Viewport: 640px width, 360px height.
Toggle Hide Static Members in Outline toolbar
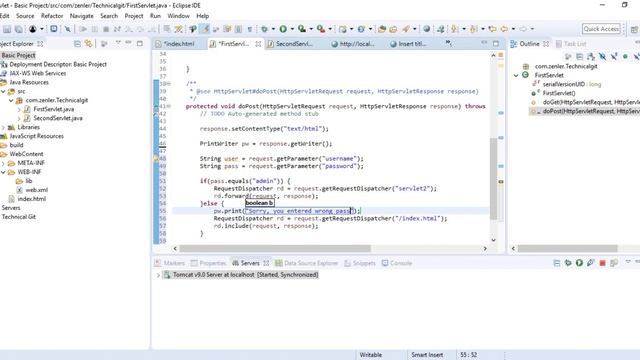tap(613, 57)
